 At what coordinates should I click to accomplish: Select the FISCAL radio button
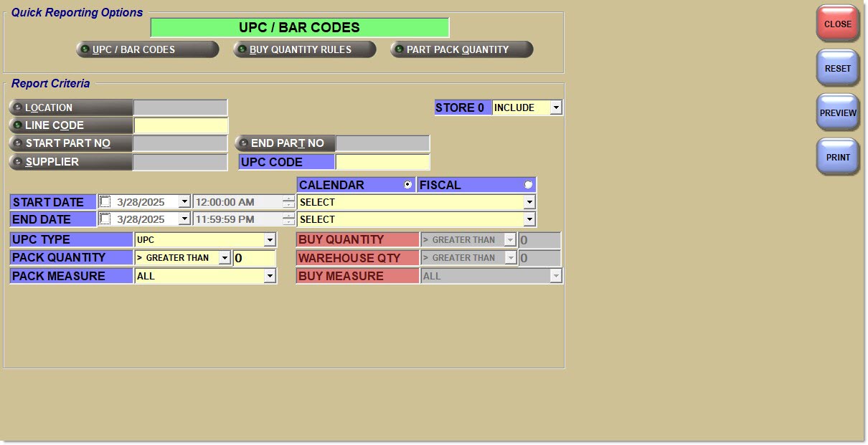click(x=528, y=185)
